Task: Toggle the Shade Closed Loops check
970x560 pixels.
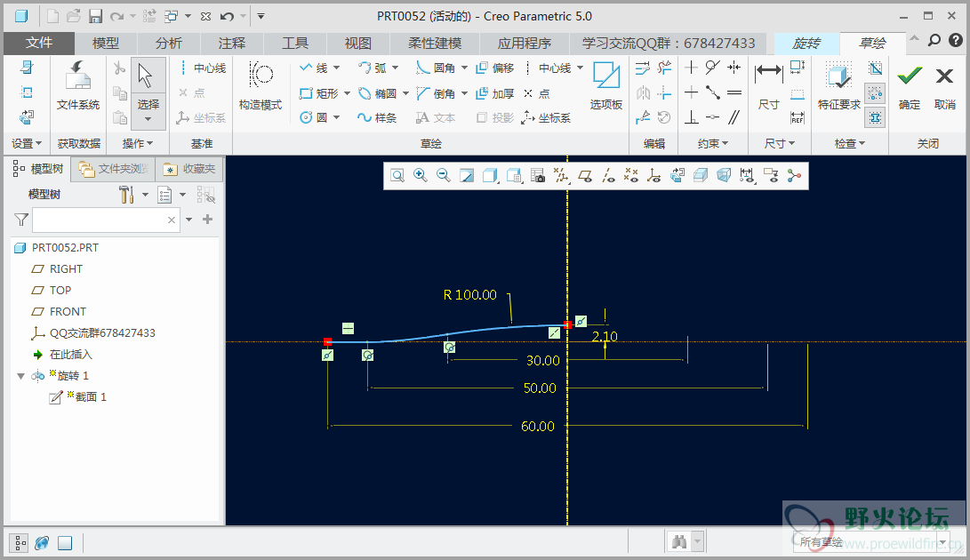Action: click(875, 117)
